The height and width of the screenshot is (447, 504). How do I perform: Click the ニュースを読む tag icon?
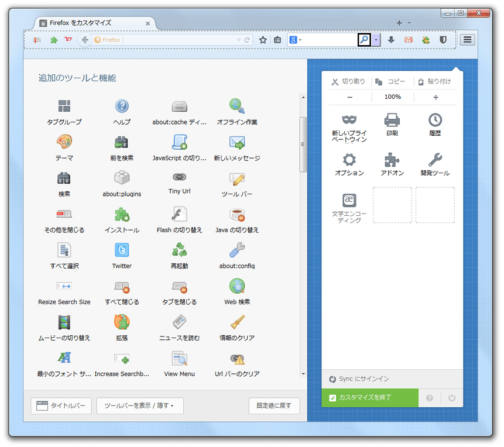pos(179,322)
